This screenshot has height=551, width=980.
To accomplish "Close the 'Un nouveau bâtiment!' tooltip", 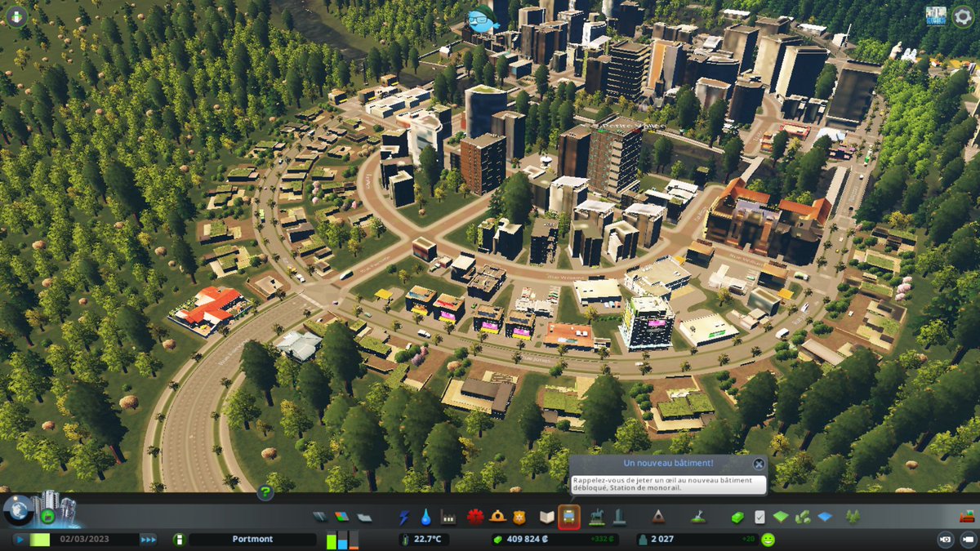I will pyautogui.click(x=759, y=464).
